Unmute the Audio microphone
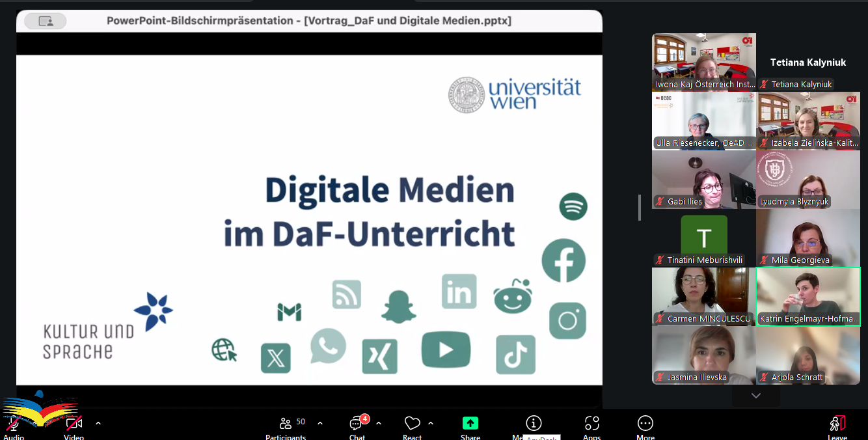 point(13,426)
